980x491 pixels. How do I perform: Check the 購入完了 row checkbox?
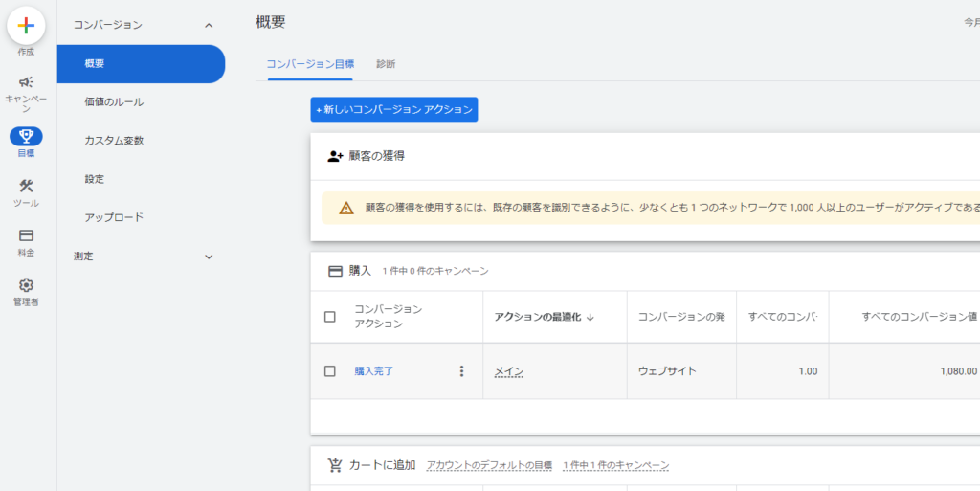tap(330, 371)
